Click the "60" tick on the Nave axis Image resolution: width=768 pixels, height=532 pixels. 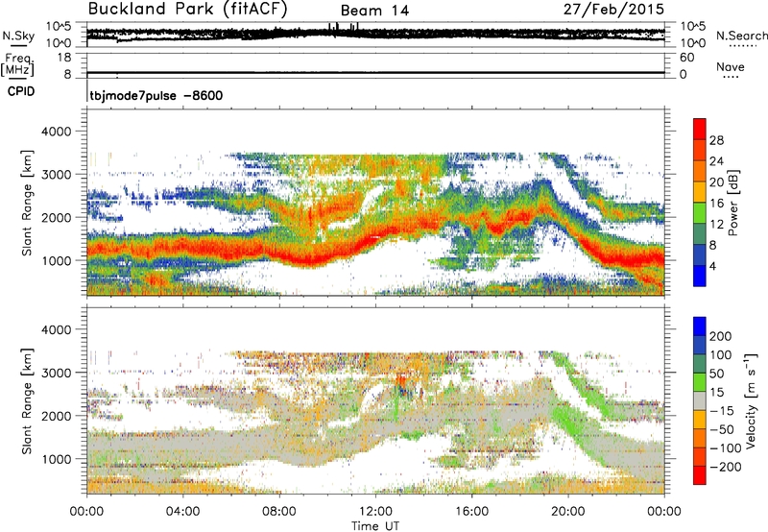point(686,58)
